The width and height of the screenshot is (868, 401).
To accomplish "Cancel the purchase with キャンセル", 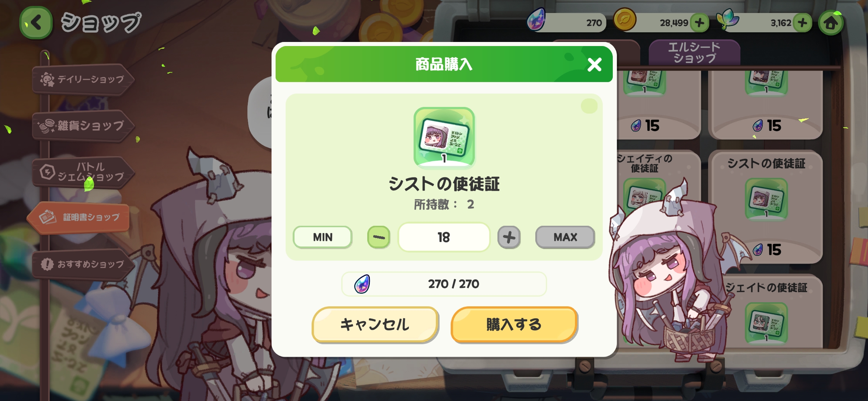I will (x=375, y=325).
